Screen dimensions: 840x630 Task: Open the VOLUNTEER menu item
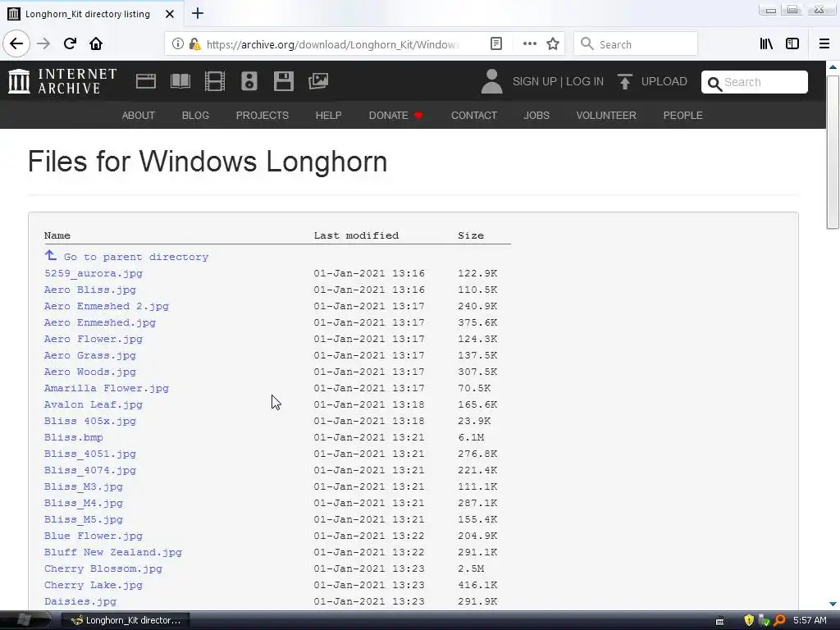click(x=606, y=115)
